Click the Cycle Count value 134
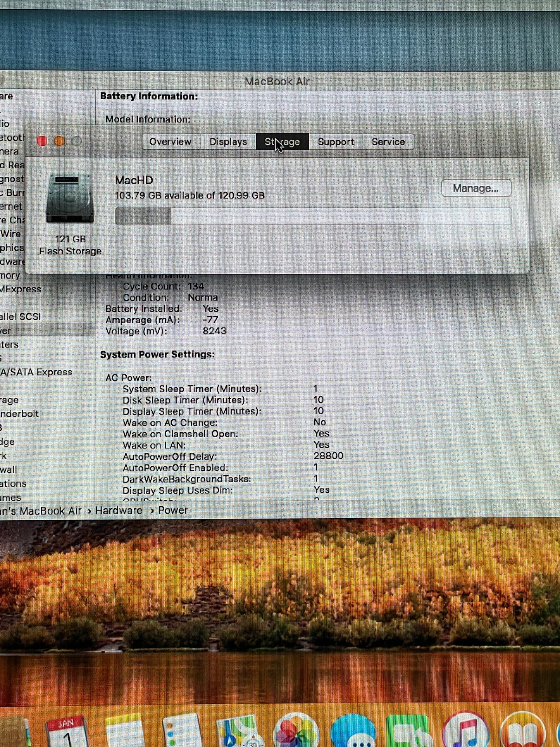560x747 pixels. [x=196, y=286]
